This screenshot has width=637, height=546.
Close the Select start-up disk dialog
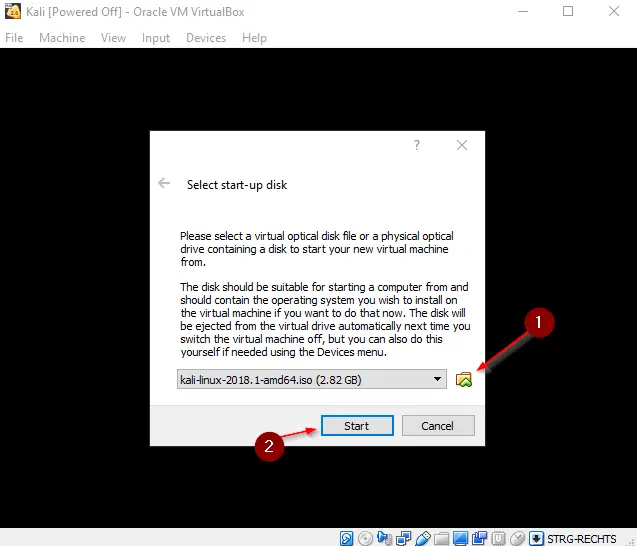462,145
